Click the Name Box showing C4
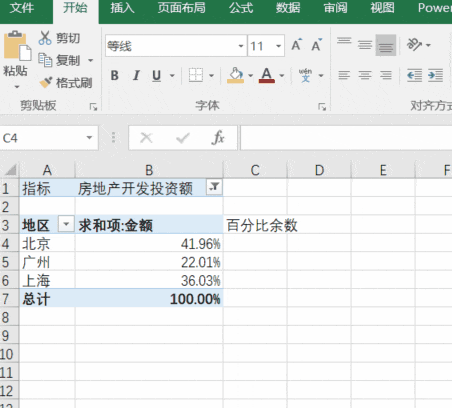452x408 pixels. pyautogui.click(x=49, y=138)
